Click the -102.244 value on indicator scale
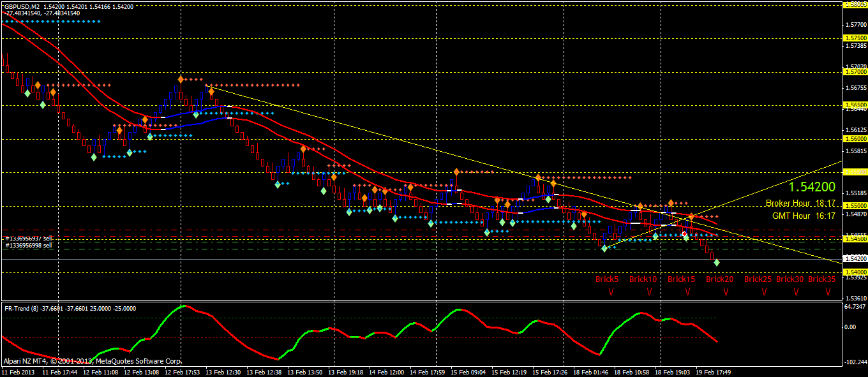 855,362
